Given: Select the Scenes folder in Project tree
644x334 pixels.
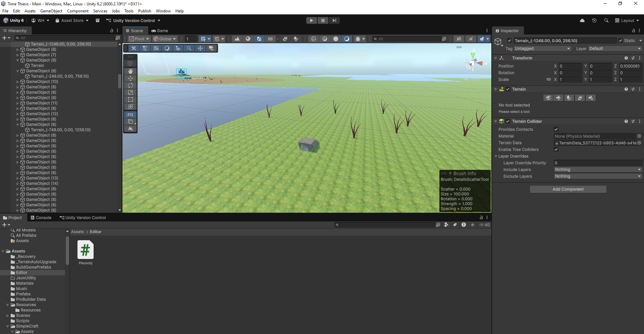Looking at the screenshot, I should tap(23, 316).
